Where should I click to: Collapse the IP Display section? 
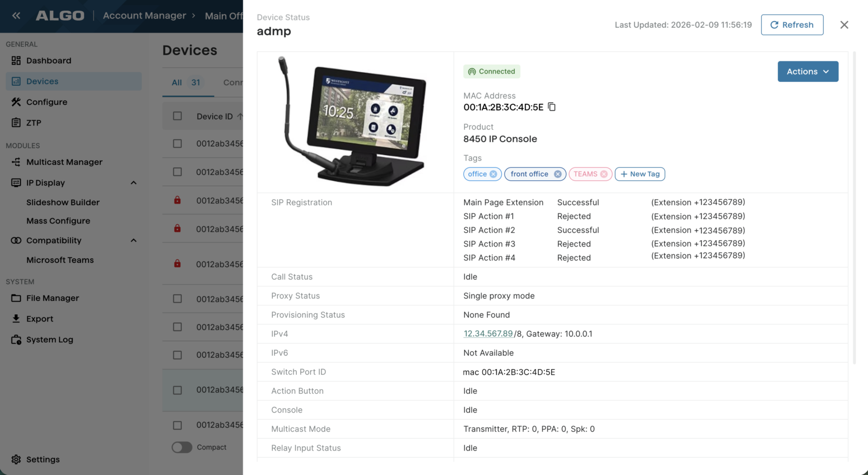click(x=133, y=183)
